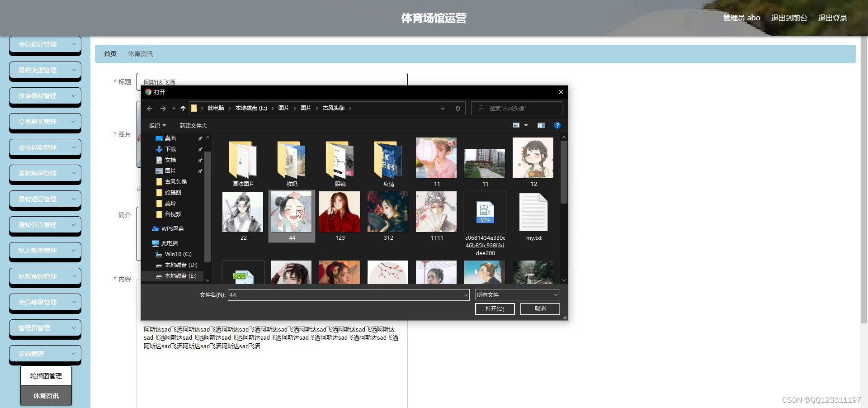Click 本地磁盘 (E:) in address breadcrumb

(251, 108)
